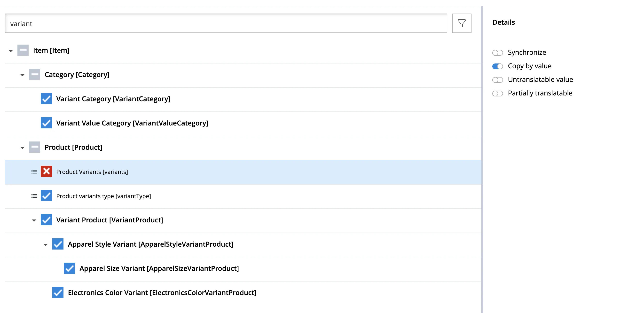Uncheck Variant Value Category checkbox
The width and height of the screenshot is (644, 313).
[x=46, y=123]
